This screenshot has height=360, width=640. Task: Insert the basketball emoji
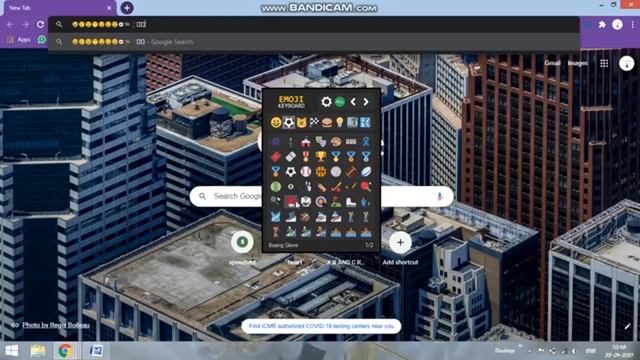(321, 171)
